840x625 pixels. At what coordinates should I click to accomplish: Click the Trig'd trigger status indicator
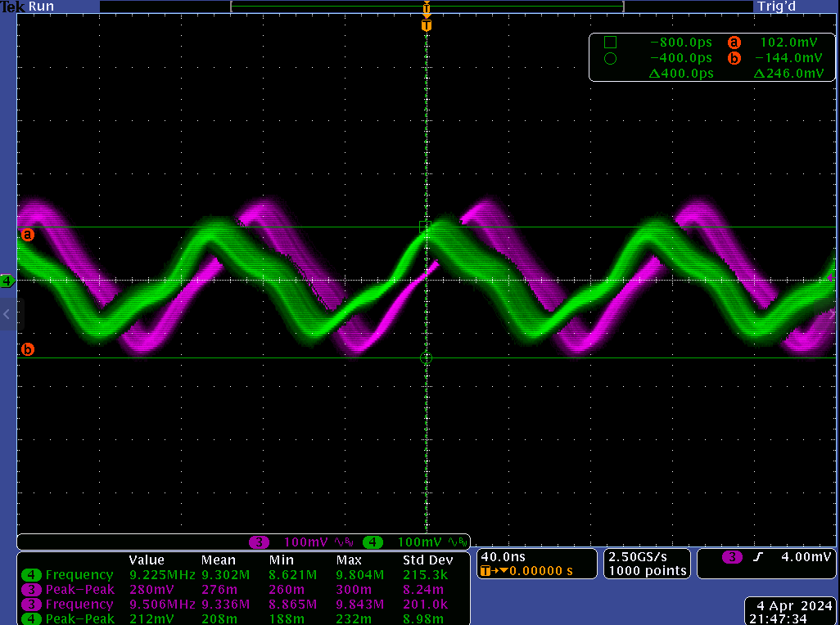point(777,7)
